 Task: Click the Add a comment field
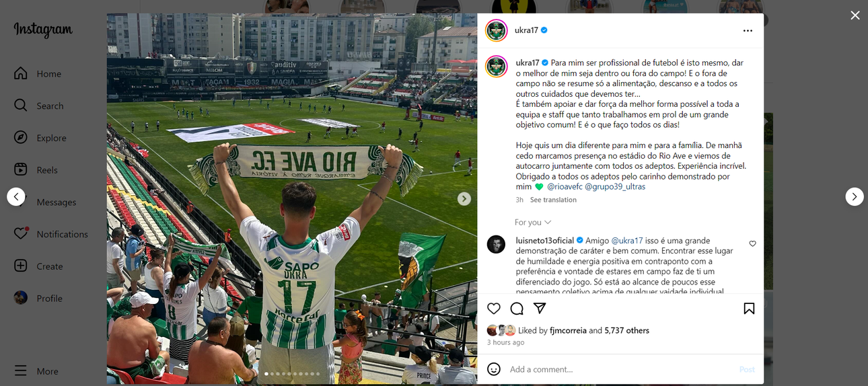pyautogui.click(x=620, y=369)
